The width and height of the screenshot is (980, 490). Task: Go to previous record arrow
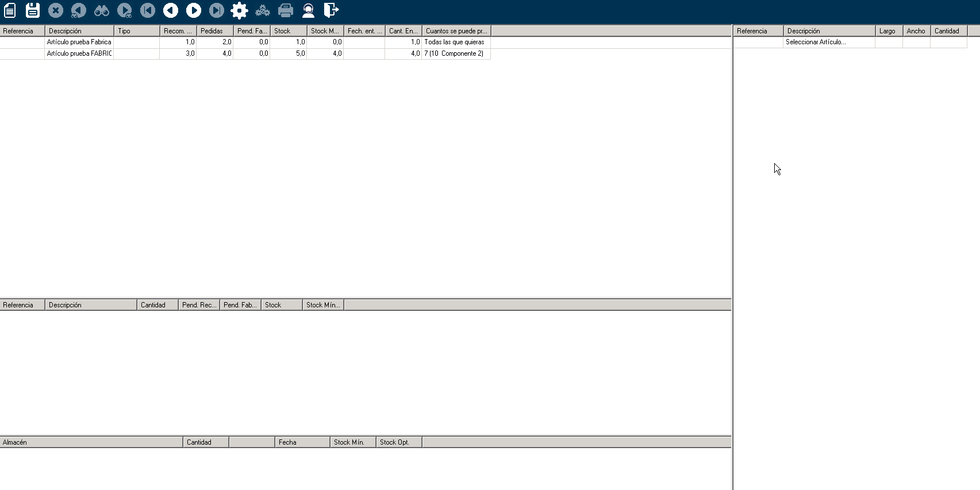coord(171,10)
